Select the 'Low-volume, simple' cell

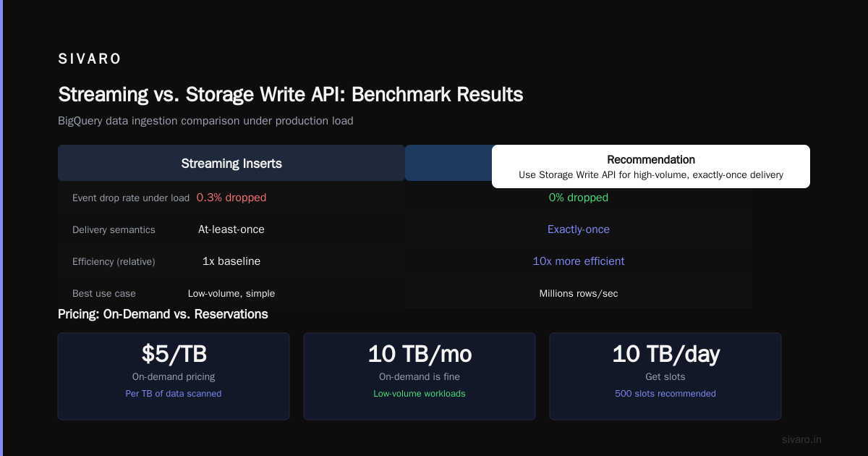[231, 293]
